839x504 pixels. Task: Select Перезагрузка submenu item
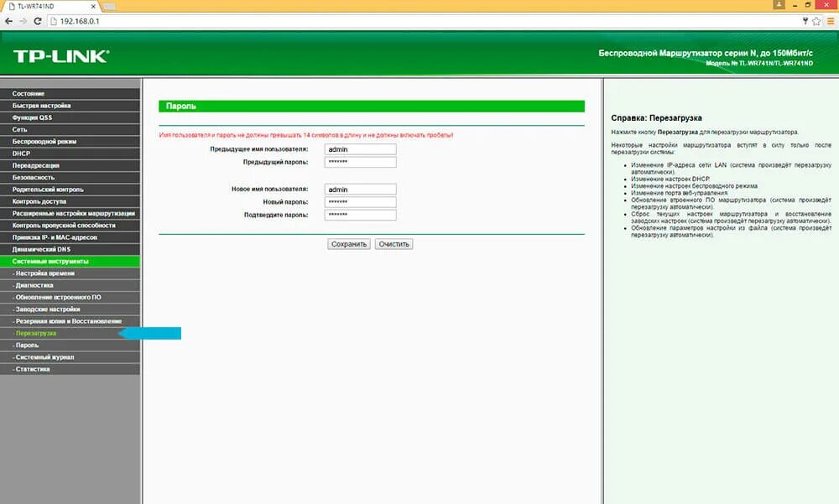click(70, 333)
